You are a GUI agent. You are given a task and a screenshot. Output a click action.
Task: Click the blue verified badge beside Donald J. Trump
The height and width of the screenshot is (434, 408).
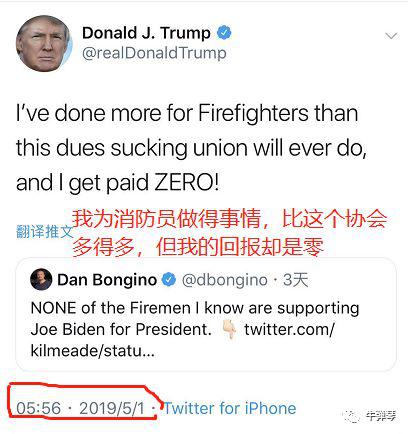(x=224, y=33)
